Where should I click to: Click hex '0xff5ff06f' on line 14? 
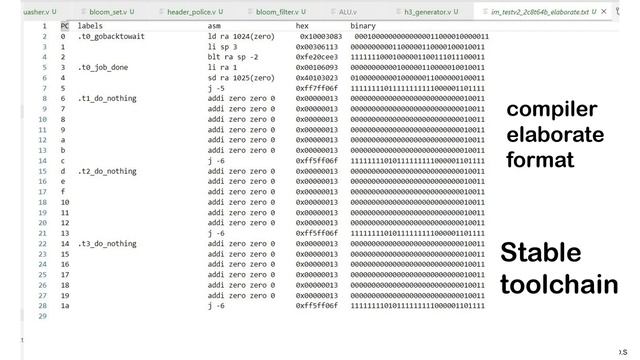pos(317,161)
